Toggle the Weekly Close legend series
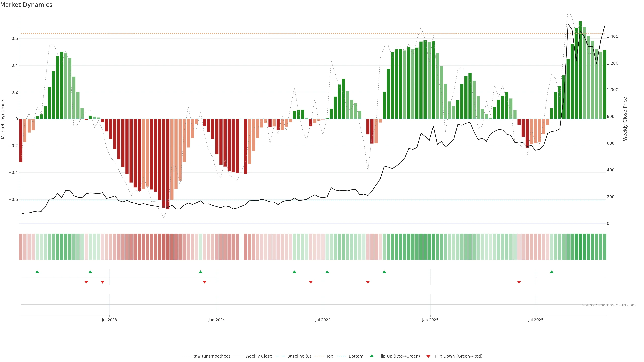 click(258, 356)
